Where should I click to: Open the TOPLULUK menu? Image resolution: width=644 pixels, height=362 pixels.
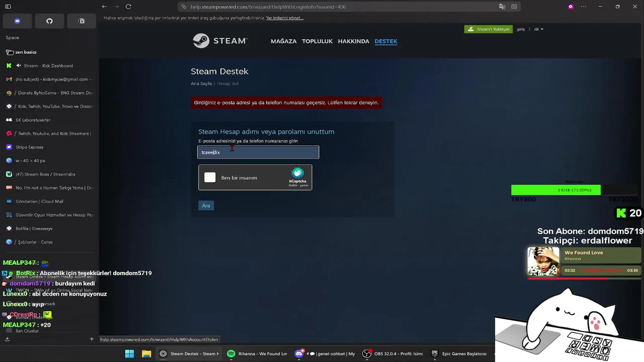coord(317,41)
